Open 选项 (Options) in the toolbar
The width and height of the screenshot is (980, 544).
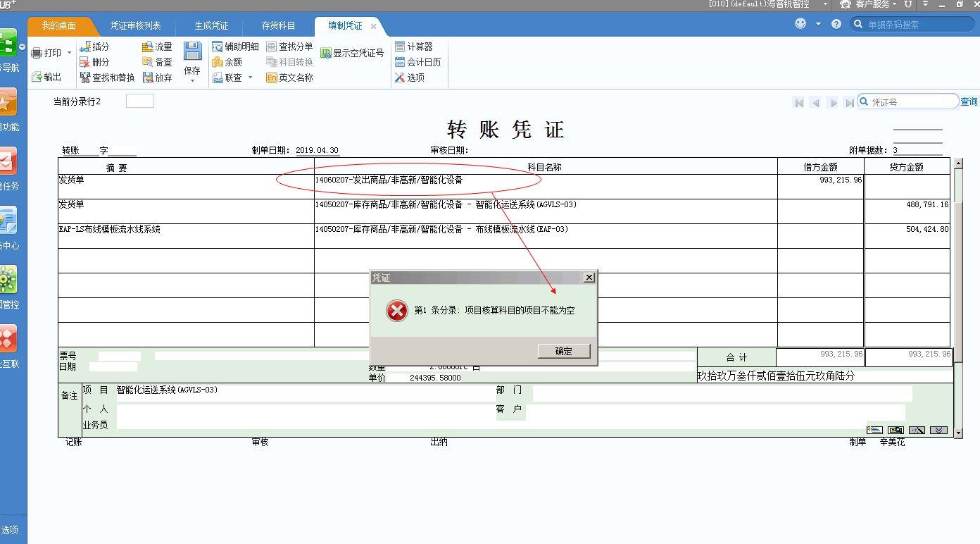410,78
